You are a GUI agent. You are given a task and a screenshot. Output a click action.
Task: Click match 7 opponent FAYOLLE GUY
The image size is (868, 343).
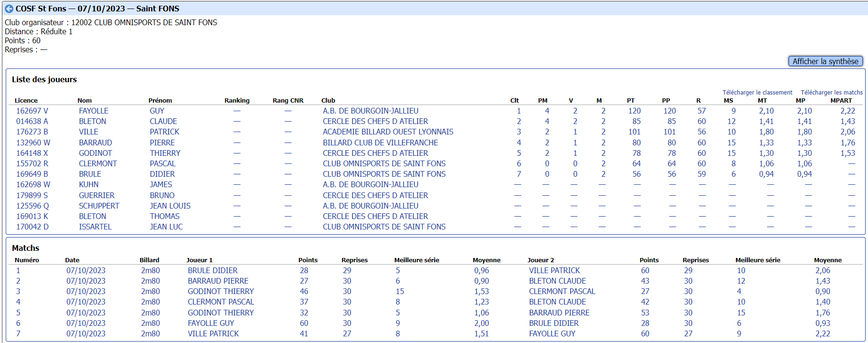pyautogui.click(x=552, y=333)
